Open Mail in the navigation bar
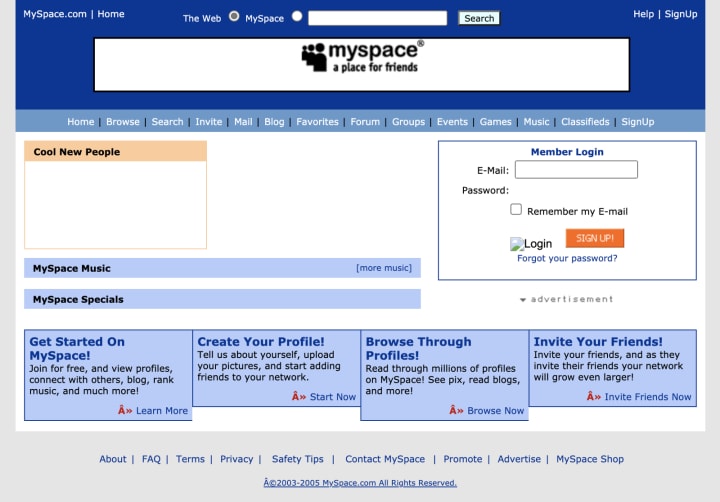 (x=243, y=122)
